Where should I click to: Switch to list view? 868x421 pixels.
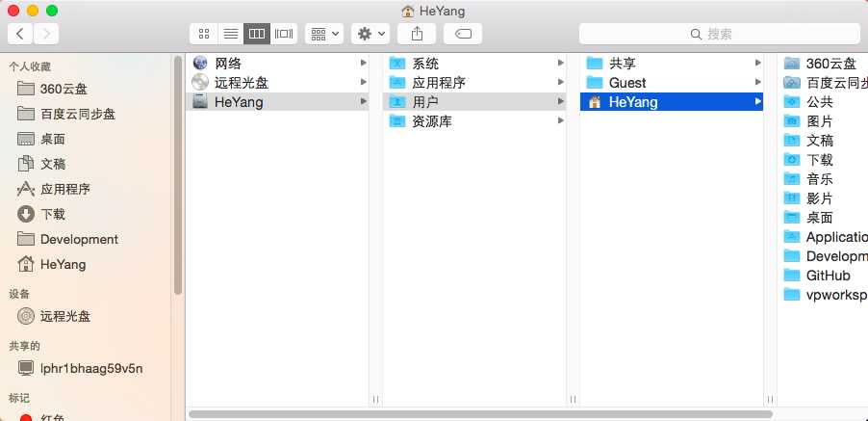pos(231,34)
